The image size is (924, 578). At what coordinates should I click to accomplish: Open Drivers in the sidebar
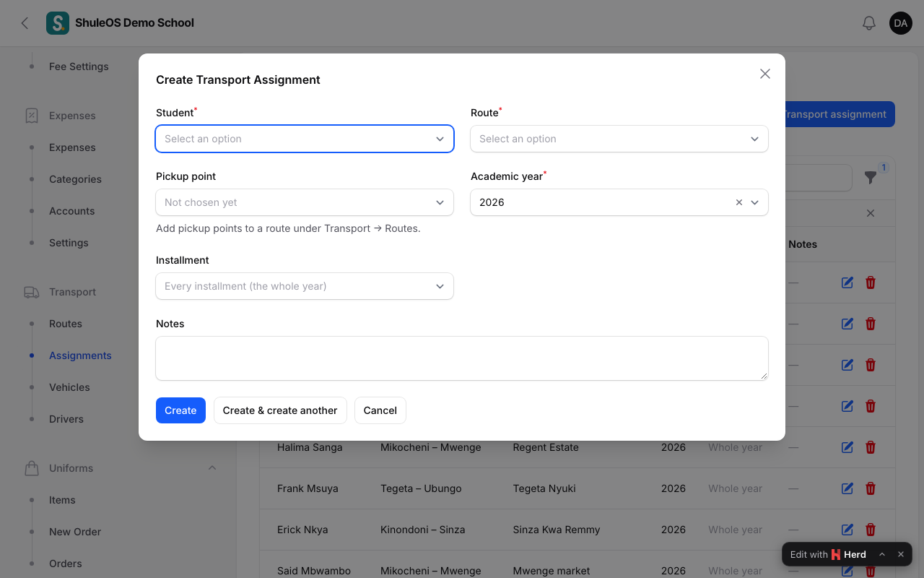point(66,419)
